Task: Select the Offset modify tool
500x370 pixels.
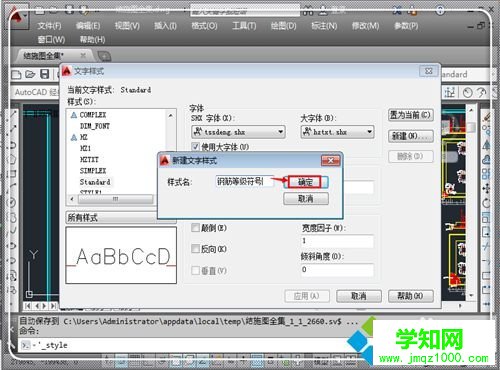Action: [x=486, y=160]
